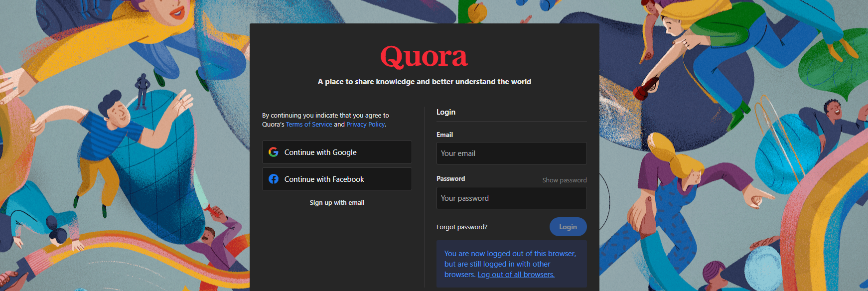Click the Email field label

pyautogui.click(x=444, y=135)
